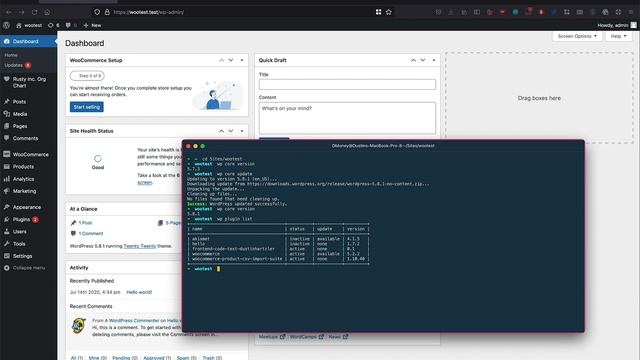
Task: Move WooCommerce Setup box up
Action: click(221, 60)
